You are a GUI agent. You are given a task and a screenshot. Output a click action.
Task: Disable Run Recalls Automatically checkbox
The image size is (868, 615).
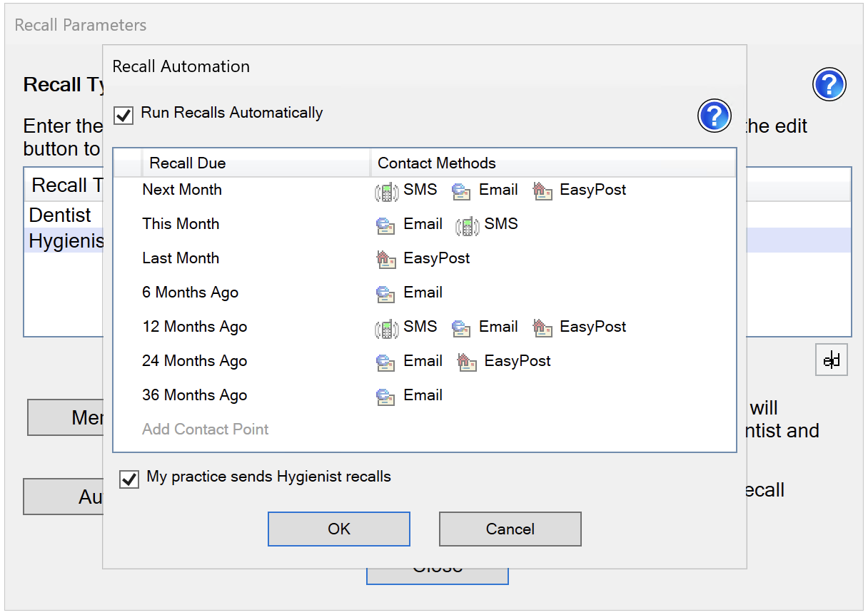(124, 114)
